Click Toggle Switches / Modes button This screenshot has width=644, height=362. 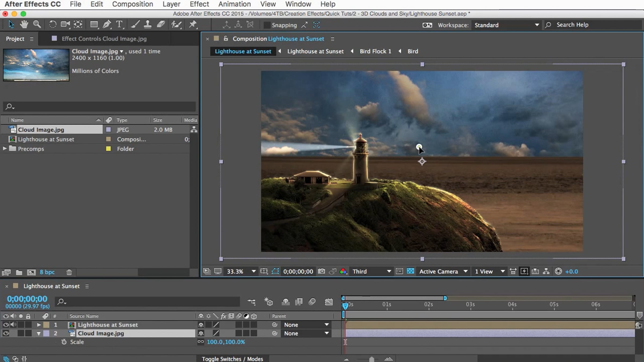tap(232, 359)
